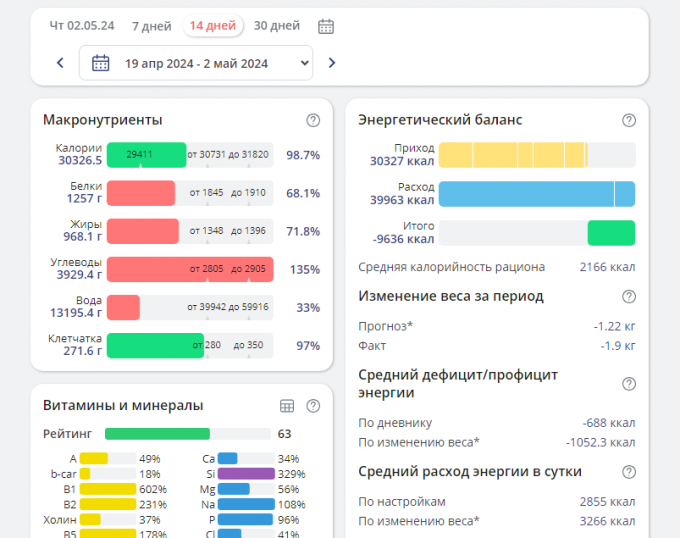Click help icon for Средний дефицит/профицит энергии
The width and height of the screenshot is (680, 538).
(x=629, y=384)
